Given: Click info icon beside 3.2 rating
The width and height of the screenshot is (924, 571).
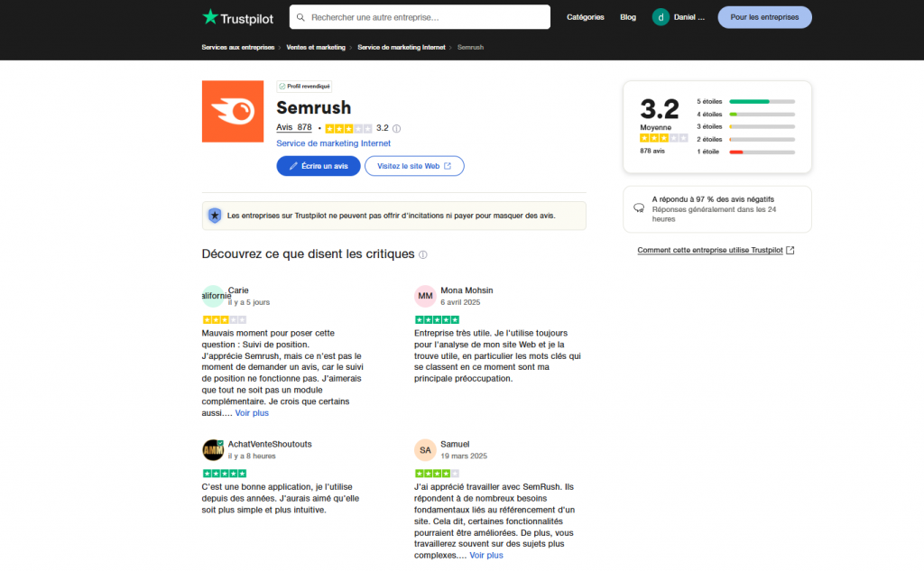Looking at the screenshot, I should tap(397, 128).
